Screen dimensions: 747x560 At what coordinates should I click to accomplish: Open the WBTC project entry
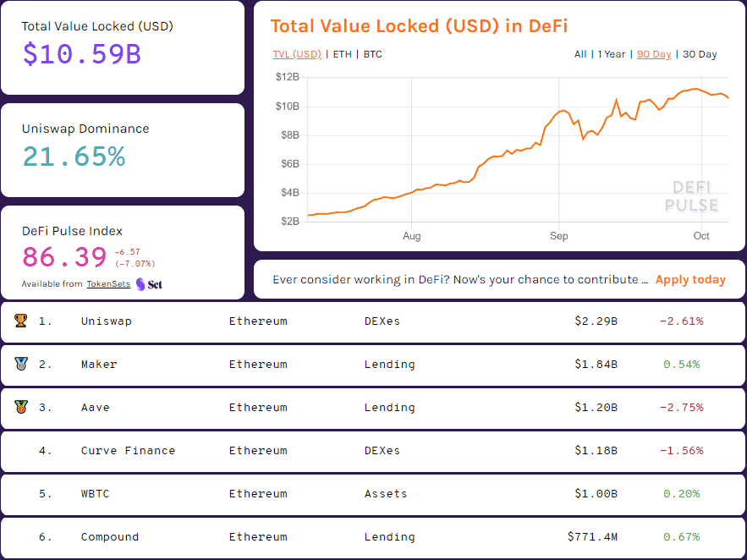point(95,494)
